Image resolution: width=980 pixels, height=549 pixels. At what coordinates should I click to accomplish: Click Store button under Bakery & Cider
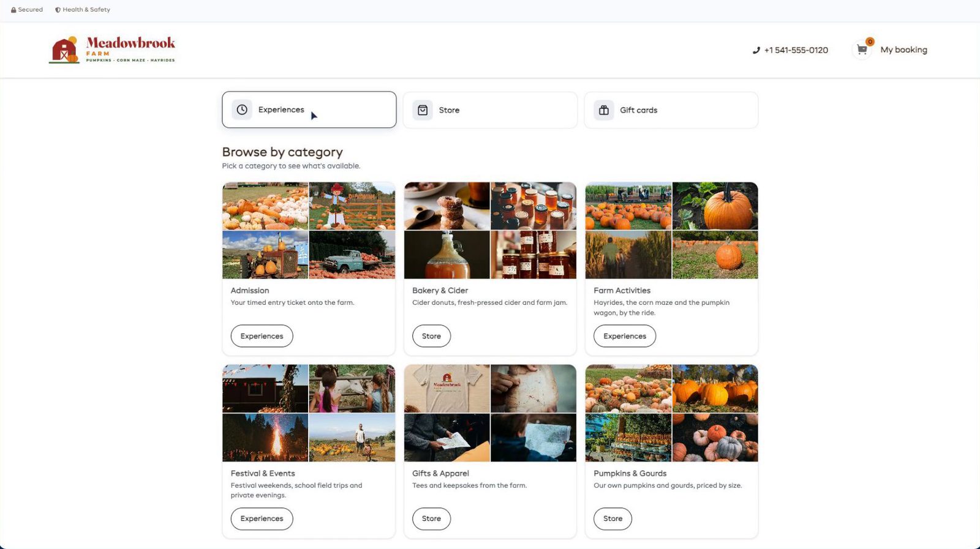coord(431,336)
